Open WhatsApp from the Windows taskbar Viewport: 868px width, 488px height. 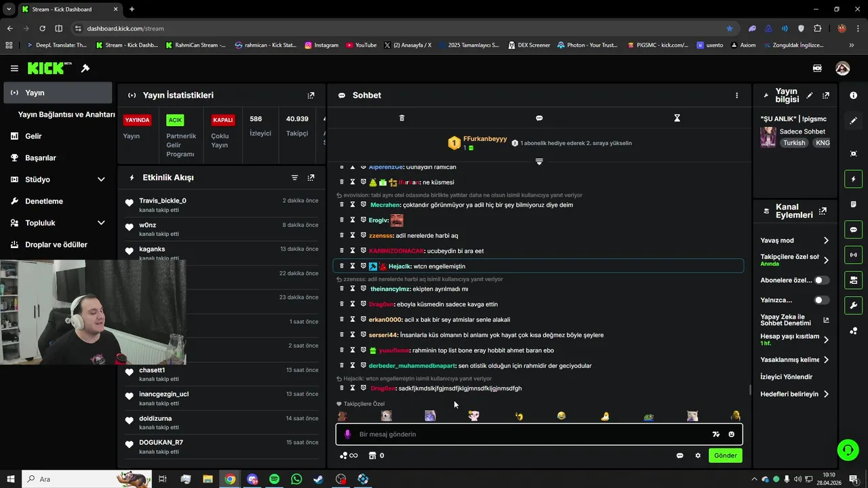coord(296,479)
